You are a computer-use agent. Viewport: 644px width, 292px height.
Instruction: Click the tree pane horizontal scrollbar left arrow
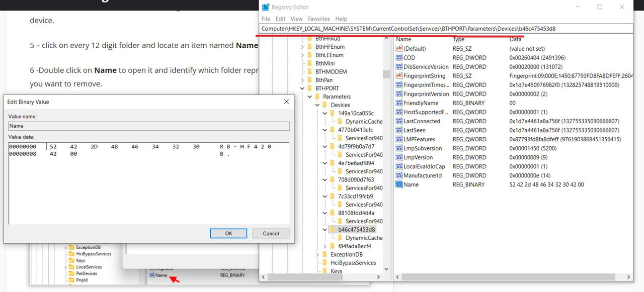pos(264,277)
